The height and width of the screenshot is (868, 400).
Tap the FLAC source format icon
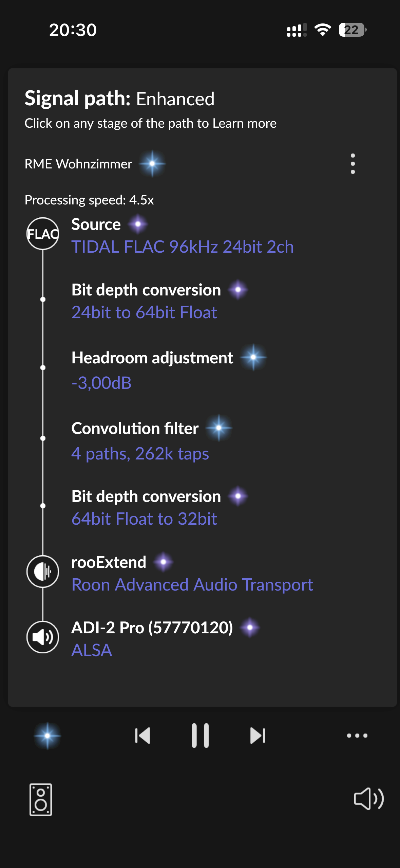click(43, 234)
